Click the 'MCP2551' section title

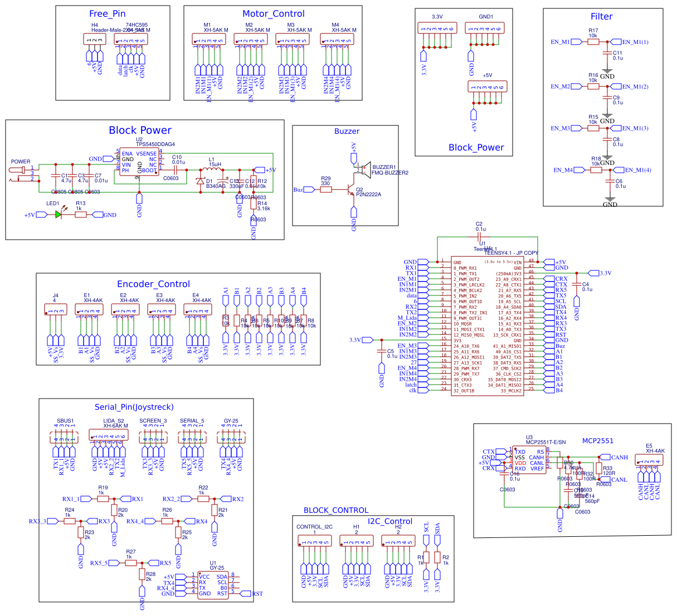[x=598, y=440]
